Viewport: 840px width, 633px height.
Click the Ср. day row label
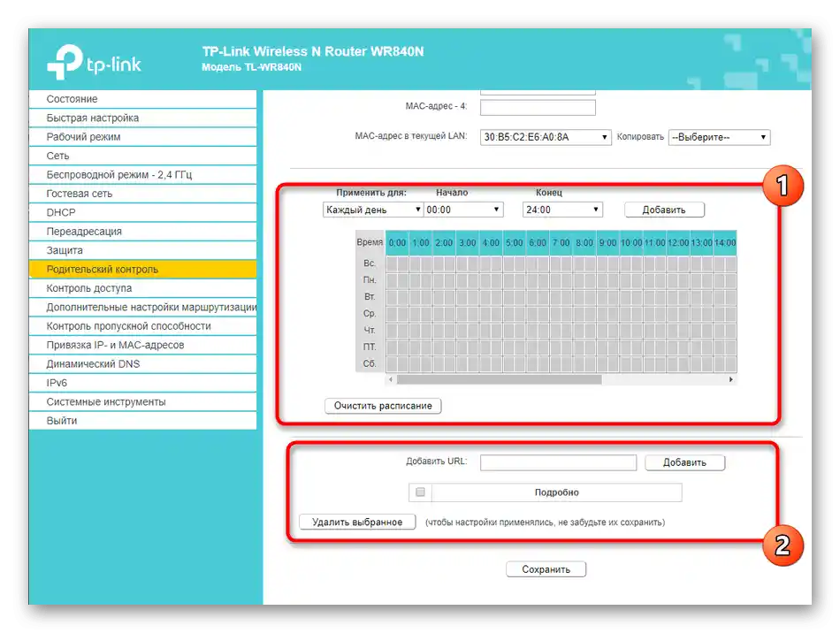(370, 313)
